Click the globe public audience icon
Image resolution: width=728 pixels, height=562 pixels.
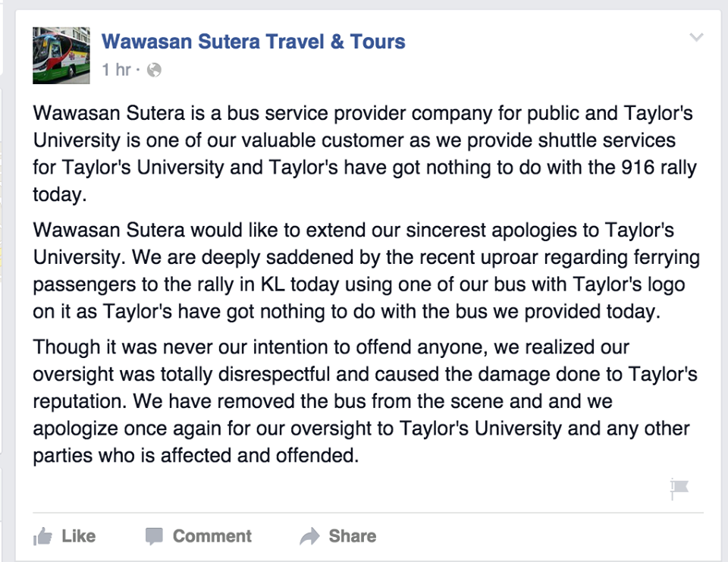[154, 71]
